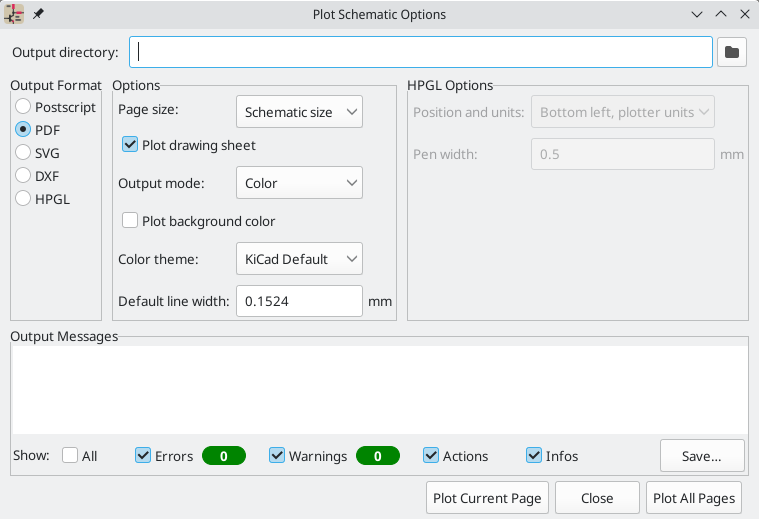
Task: Choose SVG as output format
Action: click(24, 152)
